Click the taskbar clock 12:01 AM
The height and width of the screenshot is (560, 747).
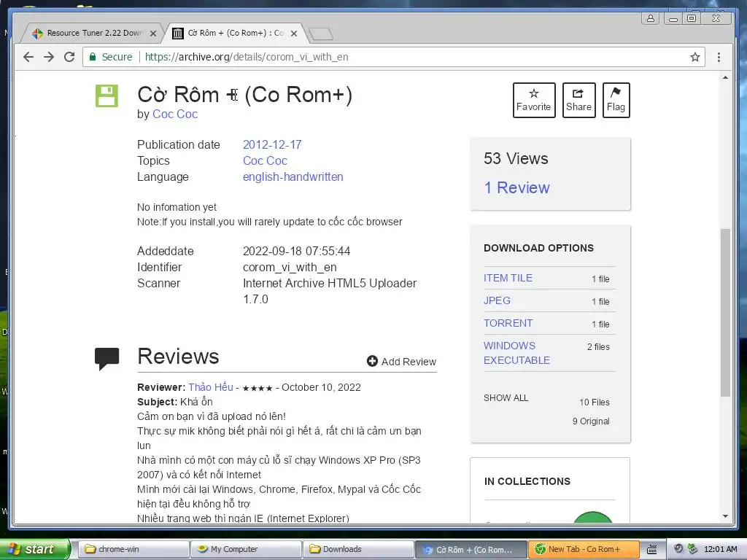coord(720,549)
